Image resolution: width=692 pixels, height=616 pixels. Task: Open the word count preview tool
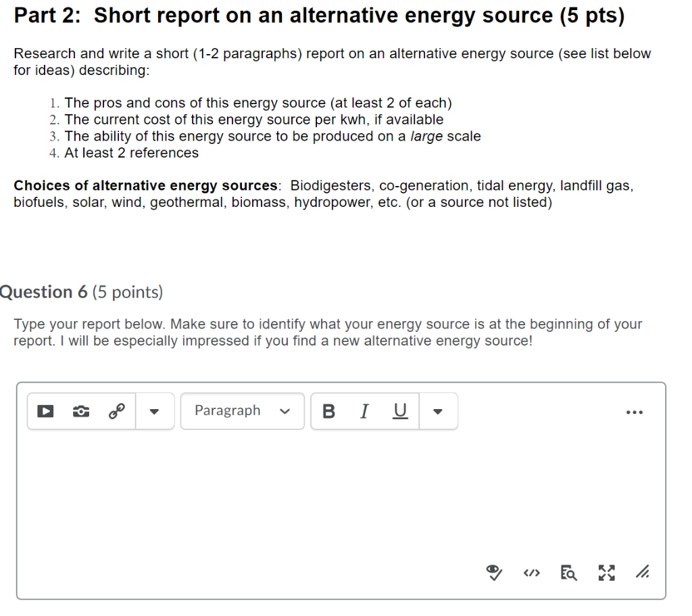tap(568, 573)
